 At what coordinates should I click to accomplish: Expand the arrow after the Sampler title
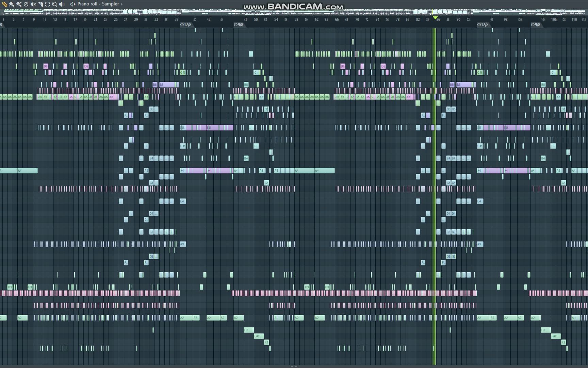pyautogui.click(x=121, y=4)
